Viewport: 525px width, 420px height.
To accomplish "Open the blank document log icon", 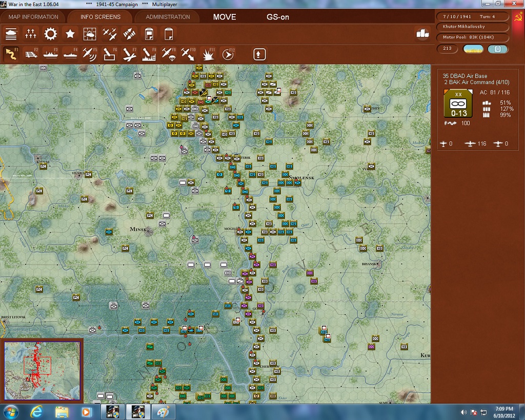I will tap(169, 34).
